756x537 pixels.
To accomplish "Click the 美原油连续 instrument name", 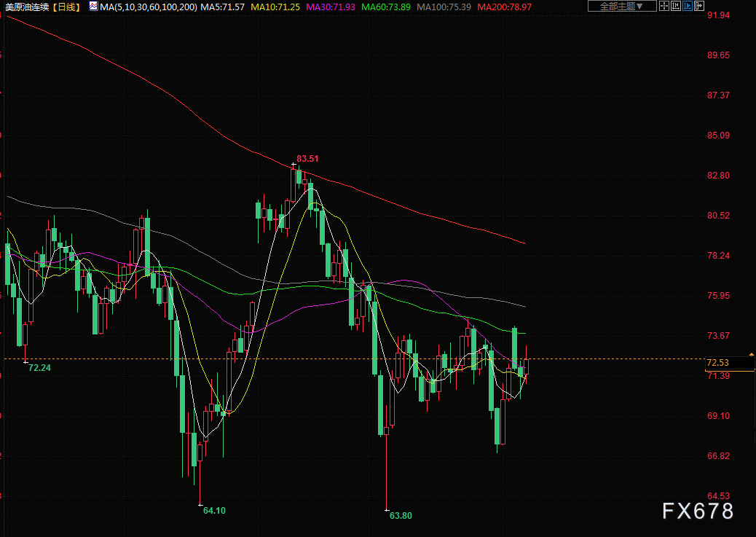I will coord(25,7).
